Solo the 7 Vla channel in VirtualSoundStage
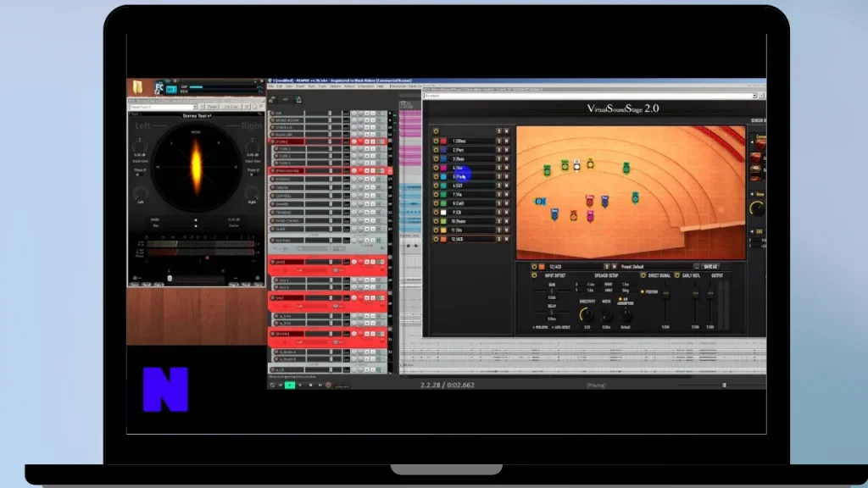Screen dimensions: 868x488 (498, 195)
